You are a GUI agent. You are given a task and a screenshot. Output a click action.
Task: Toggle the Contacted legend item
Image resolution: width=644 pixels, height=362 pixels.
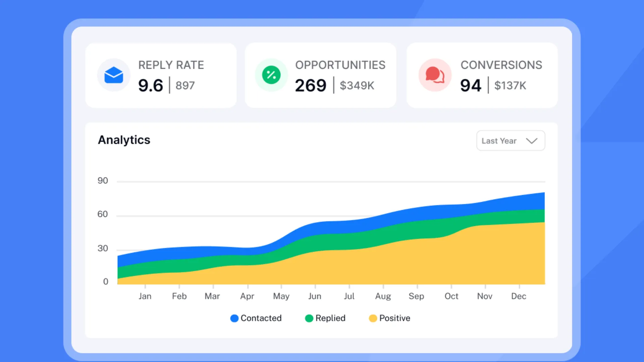256,318
